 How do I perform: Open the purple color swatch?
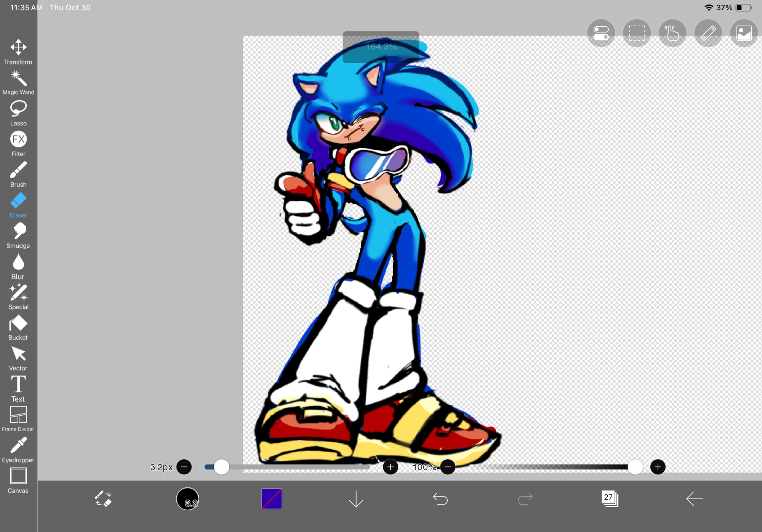pyautogui.click(x=272, y=498)
